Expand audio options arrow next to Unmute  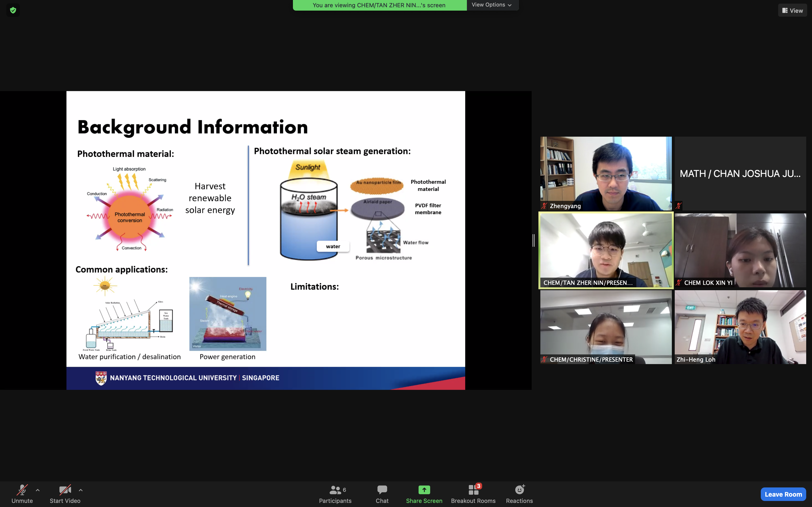pos(38,490)
